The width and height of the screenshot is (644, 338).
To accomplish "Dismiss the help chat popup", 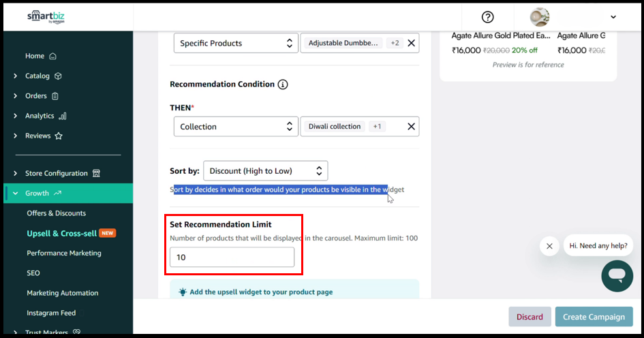I will point(549,246).
